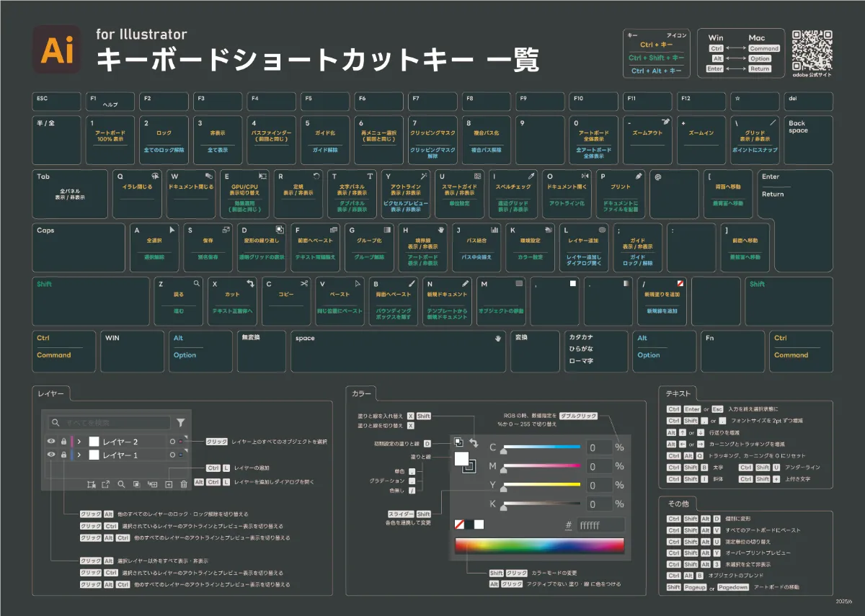Toggle the lock icon of レイヤー 2
This screenshot has height=616, width=865.
pos(63,442)
